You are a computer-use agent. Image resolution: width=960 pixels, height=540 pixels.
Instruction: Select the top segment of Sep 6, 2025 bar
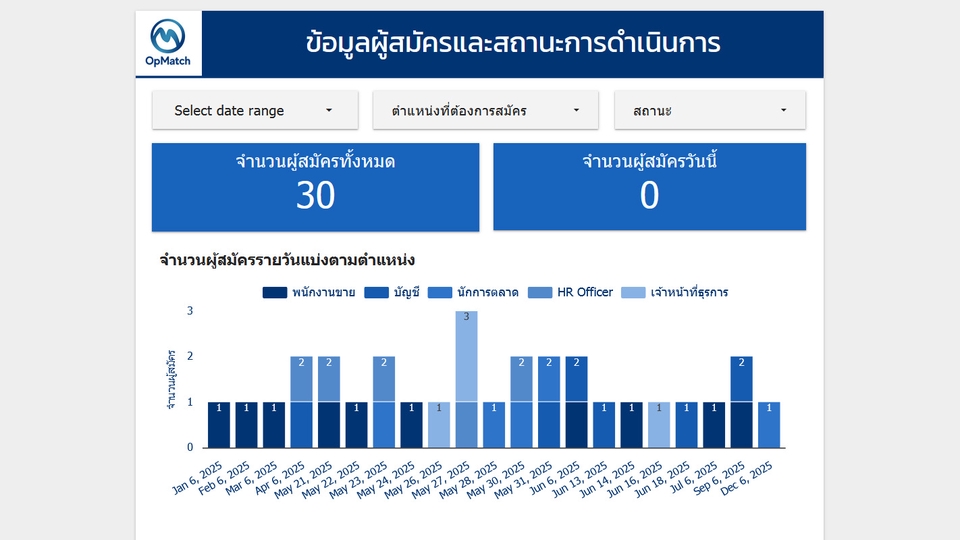pos(741,379)
